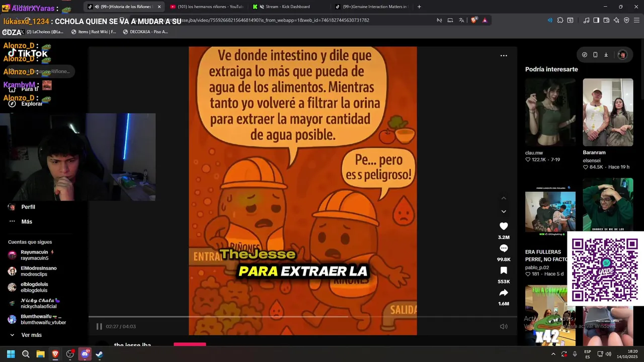The image size is (644, 362).
Task: Open the Brave Wallet icon
Action: pyautogui.click(x=606, y=20)
